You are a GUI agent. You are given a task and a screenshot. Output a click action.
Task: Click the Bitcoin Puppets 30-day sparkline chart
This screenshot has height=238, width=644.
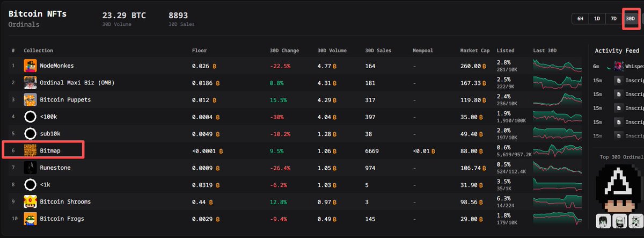557,100
